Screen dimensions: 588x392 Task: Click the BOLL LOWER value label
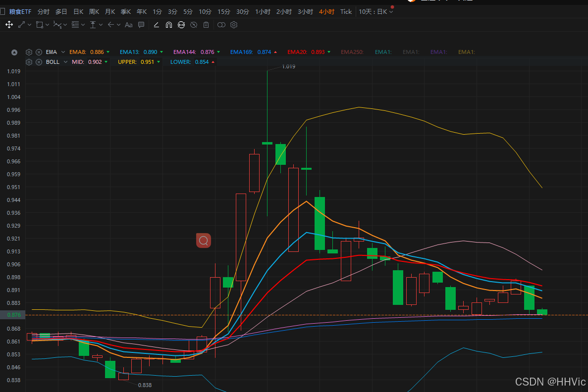(x=192, y=62)
